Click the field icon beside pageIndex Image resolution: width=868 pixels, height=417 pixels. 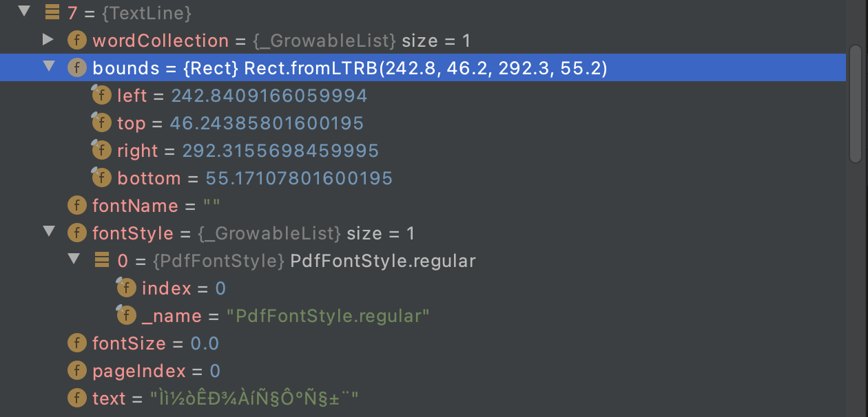[76, 370]
